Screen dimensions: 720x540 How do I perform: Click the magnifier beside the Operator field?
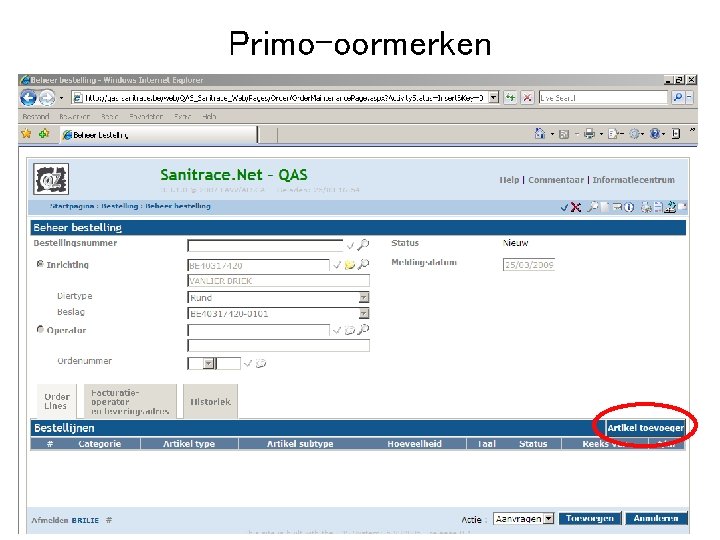pyautogui.click(x=363, y=329)
